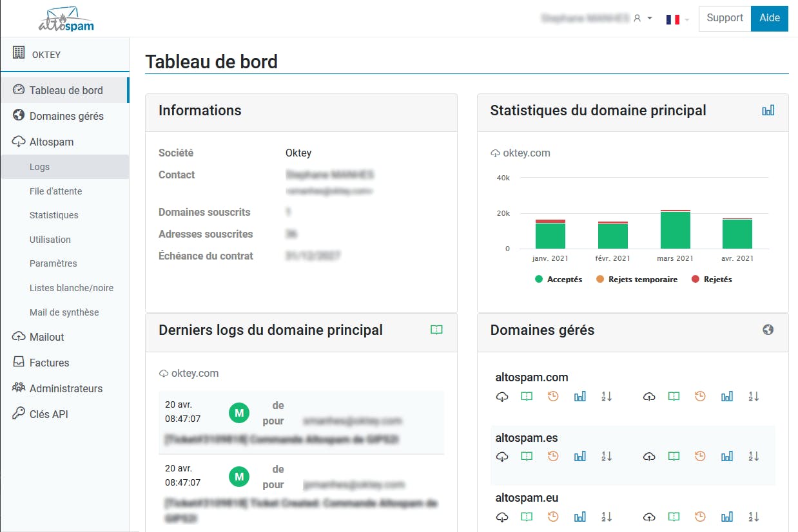Toggle the Rejetés series in chart legend
The image size is (798, 532).
[712, 280]
